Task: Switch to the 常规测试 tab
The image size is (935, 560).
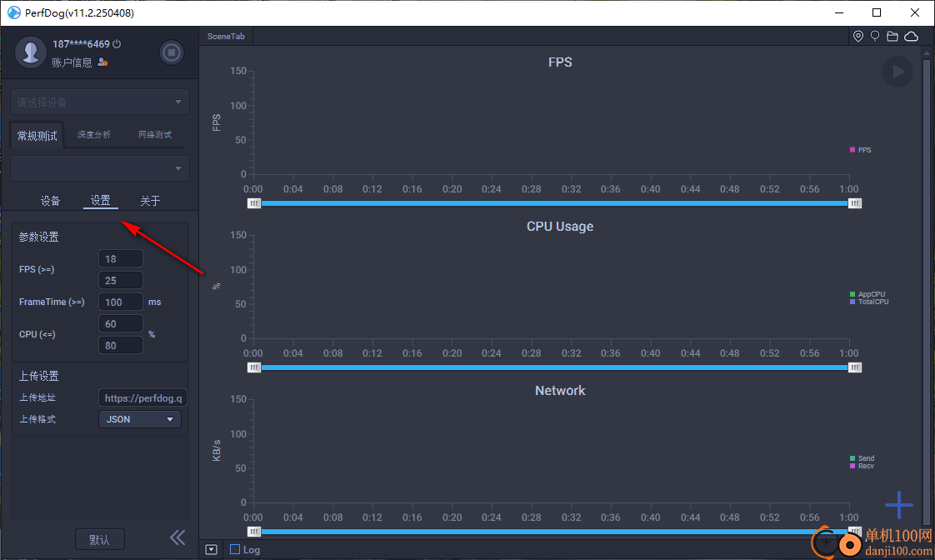Action: click(37, 135)
